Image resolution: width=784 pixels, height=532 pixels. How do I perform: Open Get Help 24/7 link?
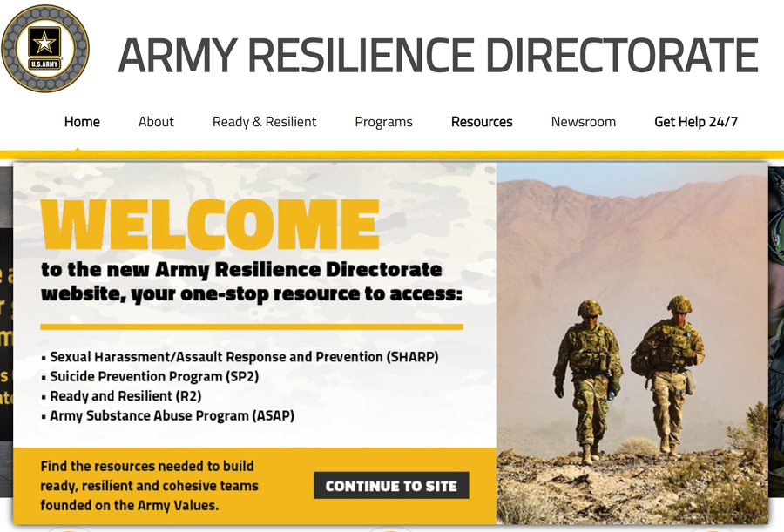pyautogui.click(x=696, y=122)
